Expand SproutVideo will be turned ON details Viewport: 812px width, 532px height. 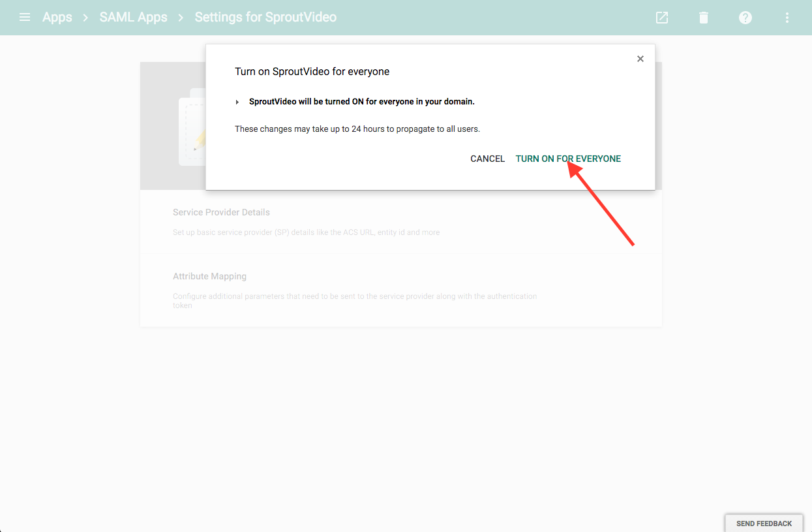[237, 102]
